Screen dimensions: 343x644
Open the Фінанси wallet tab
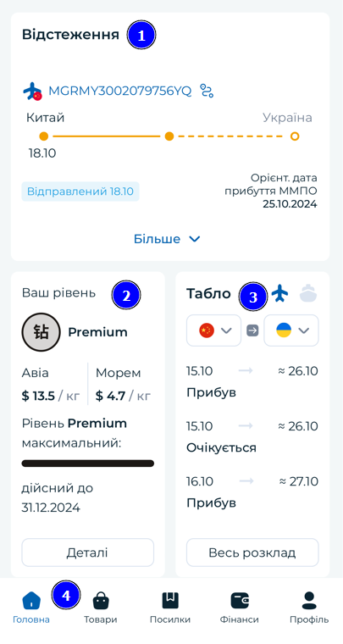(x=239, y=608)
